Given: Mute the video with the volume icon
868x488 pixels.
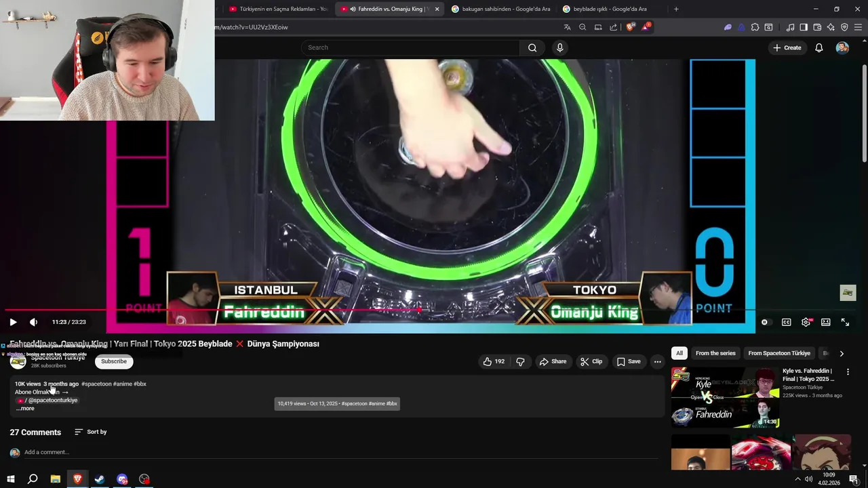Looking at the screenshot, I should click(x=33, y=322).
